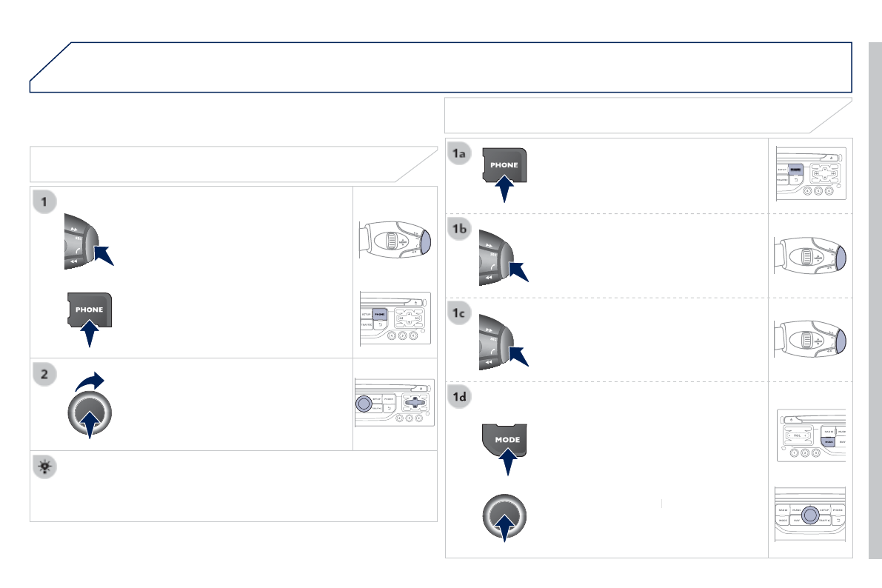Screen dimensions: 882x588
Task: Click the PHONE button in step 1
Action: click(90, 310)
